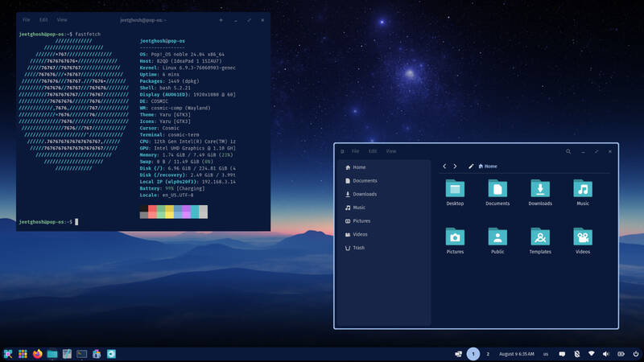The width and height of the screenshot is (644, 362).
Task: Open the Edit menu in Files
Action: pos(373,151)
